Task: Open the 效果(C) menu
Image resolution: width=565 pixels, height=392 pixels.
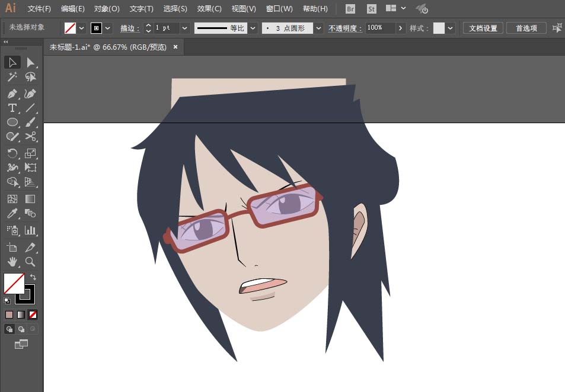Action: point(209,9)
